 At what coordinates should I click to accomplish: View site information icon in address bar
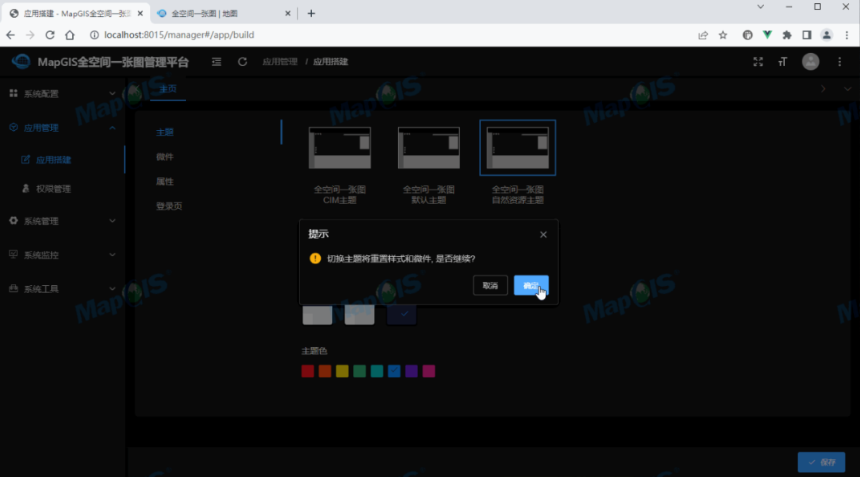click(x=94, y=35)
